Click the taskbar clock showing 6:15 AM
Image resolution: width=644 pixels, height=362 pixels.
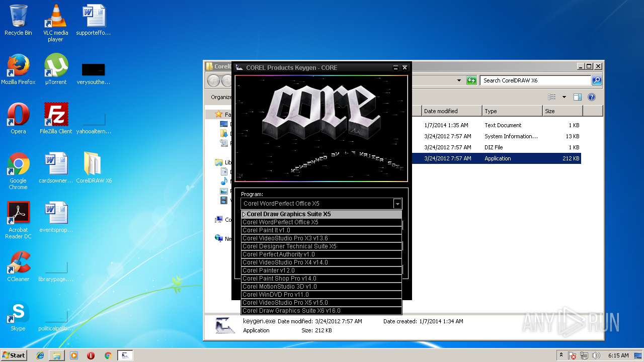click(x=618, y=355)
